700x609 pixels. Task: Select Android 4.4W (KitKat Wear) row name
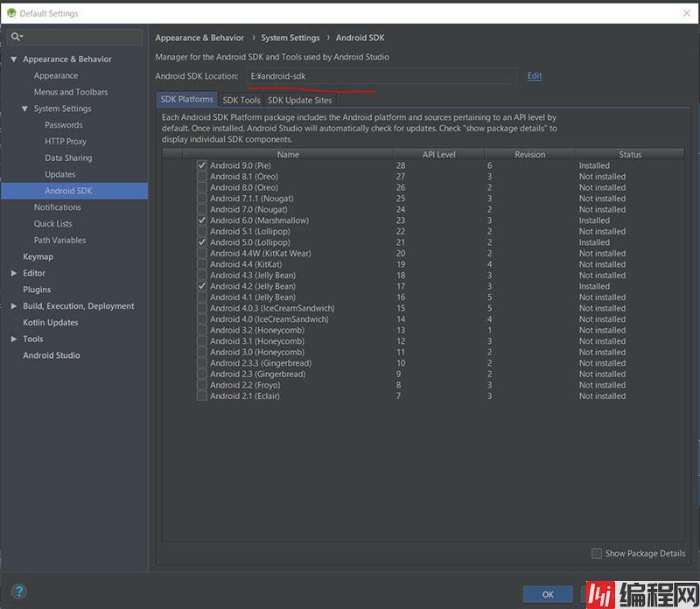point(261,253)
